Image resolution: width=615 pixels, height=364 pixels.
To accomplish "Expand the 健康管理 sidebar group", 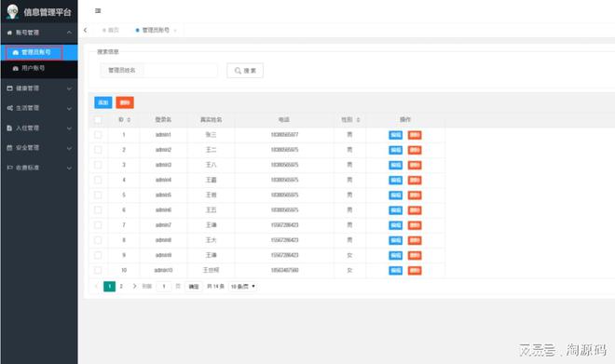I will [39, 88].
